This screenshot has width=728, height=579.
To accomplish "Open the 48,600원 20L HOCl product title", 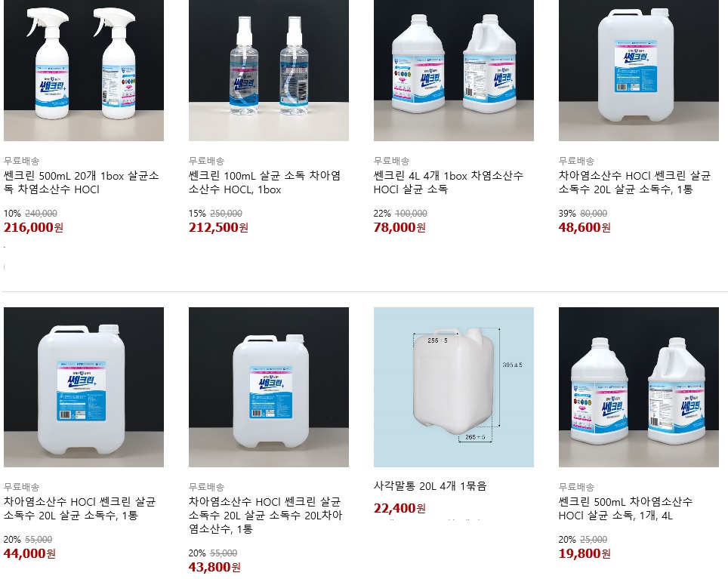I will click(634, 183).
